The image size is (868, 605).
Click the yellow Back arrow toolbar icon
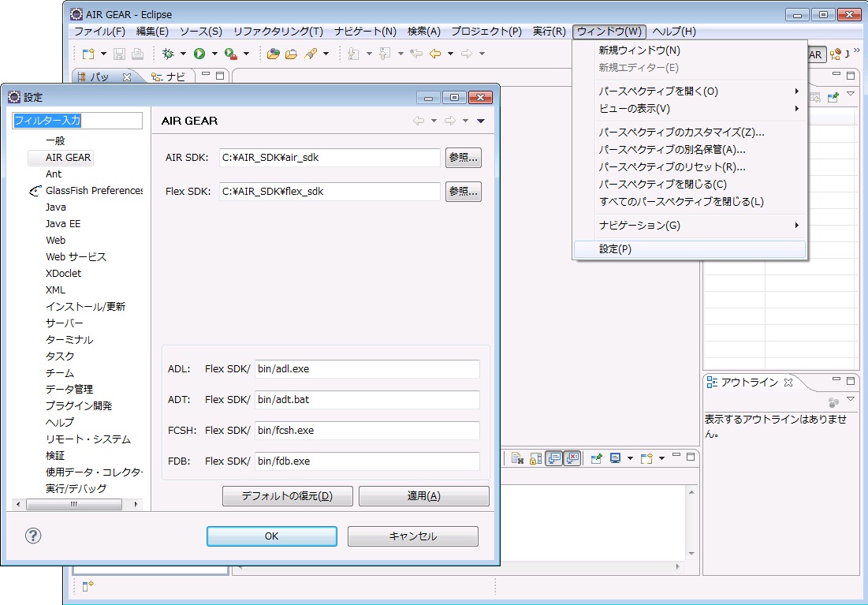coord(435,54)
